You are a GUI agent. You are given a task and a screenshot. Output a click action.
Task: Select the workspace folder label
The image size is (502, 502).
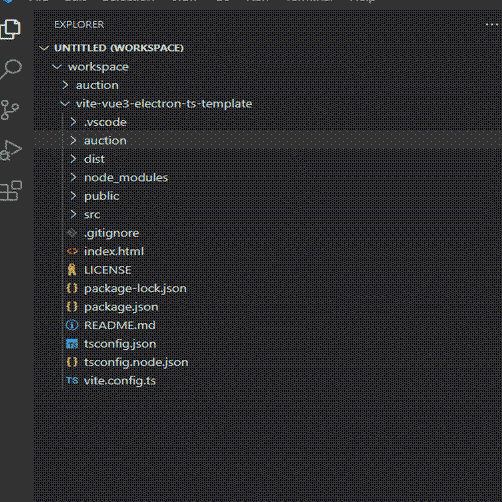(x=98, y=67)
